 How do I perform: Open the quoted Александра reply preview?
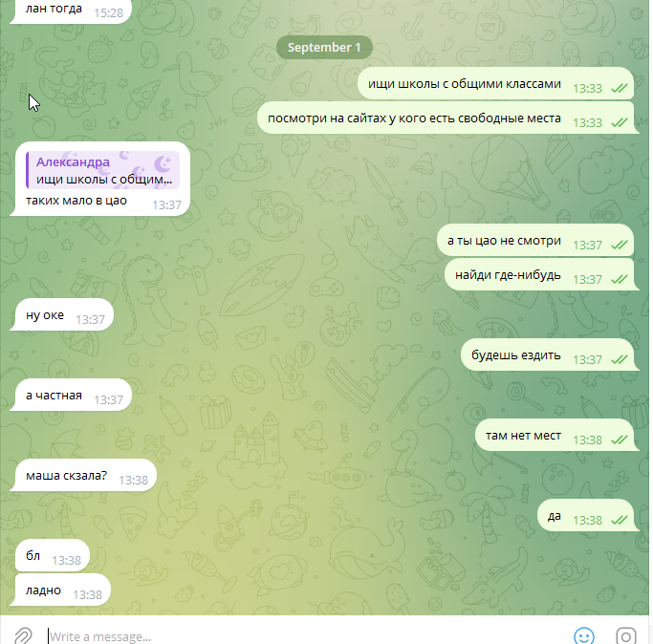[103, 170]
